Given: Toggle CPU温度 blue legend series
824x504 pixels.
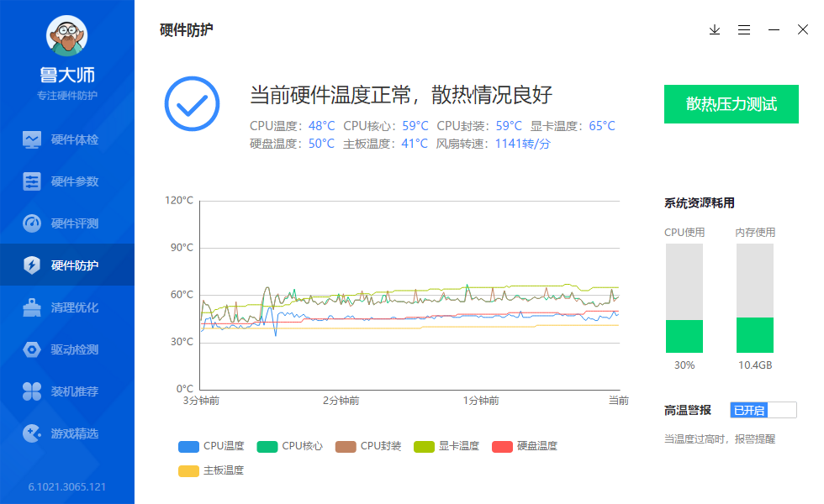Looking at the screenshot, I should click(211, 446).
